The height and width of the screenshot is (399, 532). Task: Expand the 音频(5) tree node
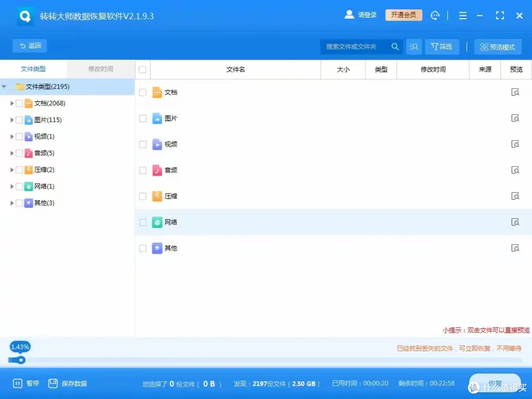(x=12, y=153)
